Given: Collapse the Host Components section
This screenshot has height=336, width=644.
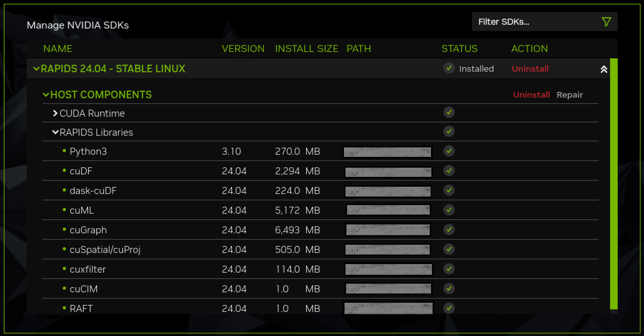Looking at the screenshot, I should pyautogui.click(x=46, y=94).
